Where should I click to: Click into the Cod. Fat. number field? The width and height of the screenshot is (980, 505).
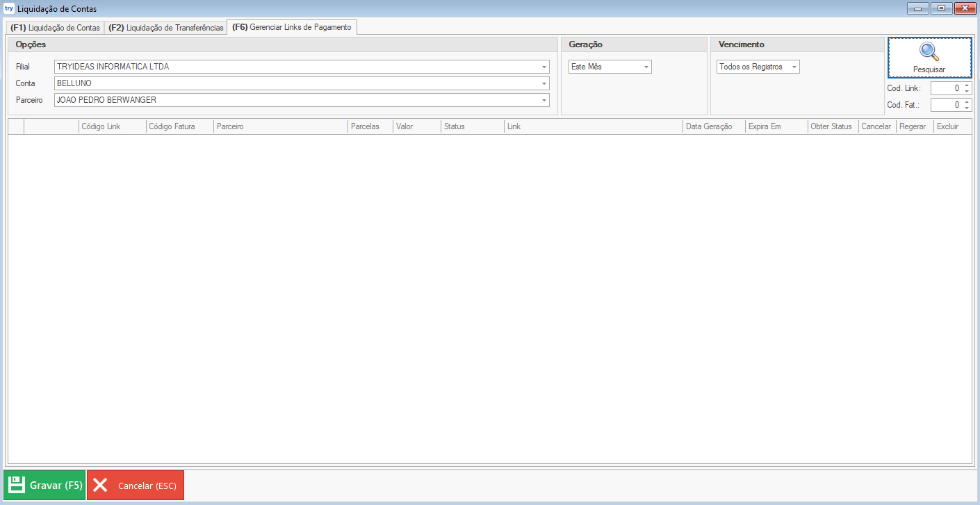tap(946, 106)
